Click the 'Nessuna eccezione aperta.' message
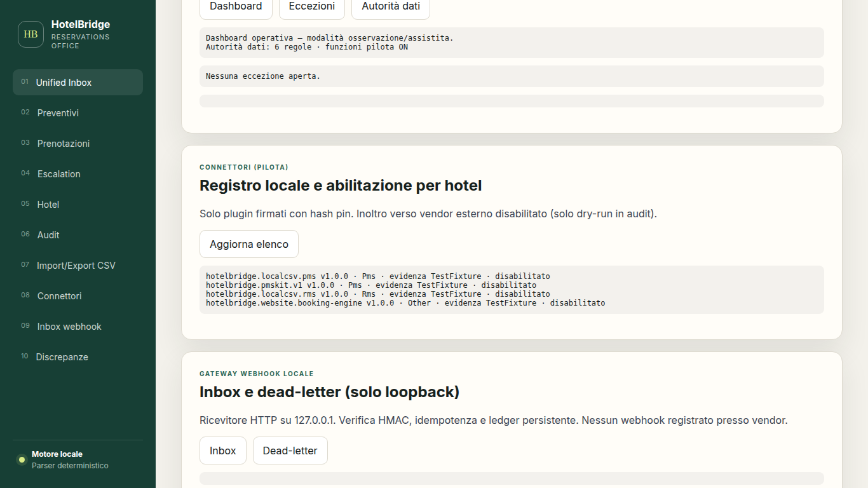The height and width of the screenshot is (488, 868). pos(263,76)
